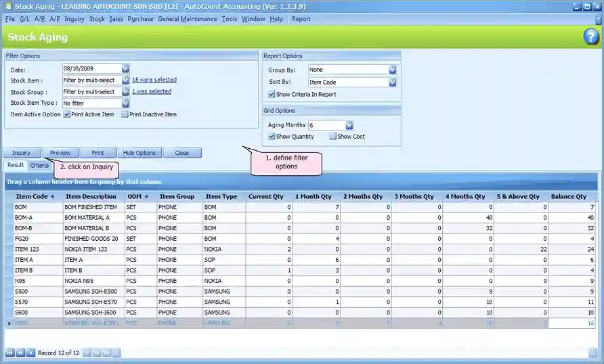Sort by UOM column header arrow
This screenshot has width=604, height=364.
coord(146,197)
